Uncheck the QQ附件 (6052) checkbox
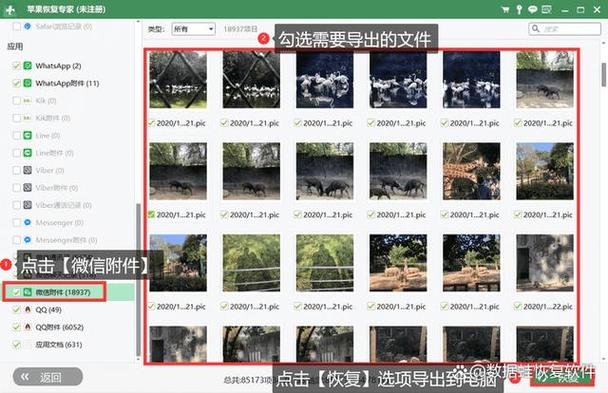Viewport: 608px width, 393px height. pos(16,327)
